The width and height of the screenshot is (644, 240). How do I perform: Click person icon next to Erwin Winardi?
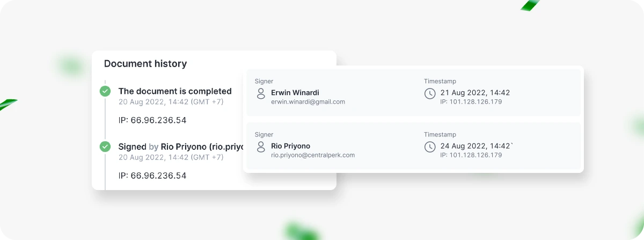(x=261, y=94)
